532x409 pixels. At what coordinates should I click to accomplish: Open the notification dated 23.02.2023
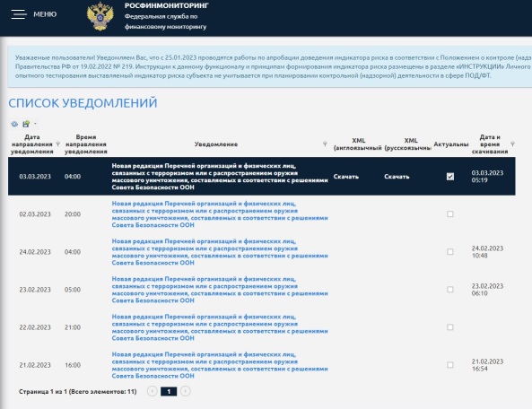(220, 290)
